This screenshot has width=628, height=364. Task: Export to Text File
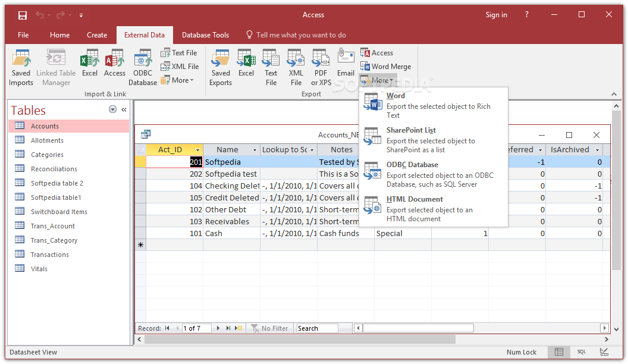click(x=271, y=67)
